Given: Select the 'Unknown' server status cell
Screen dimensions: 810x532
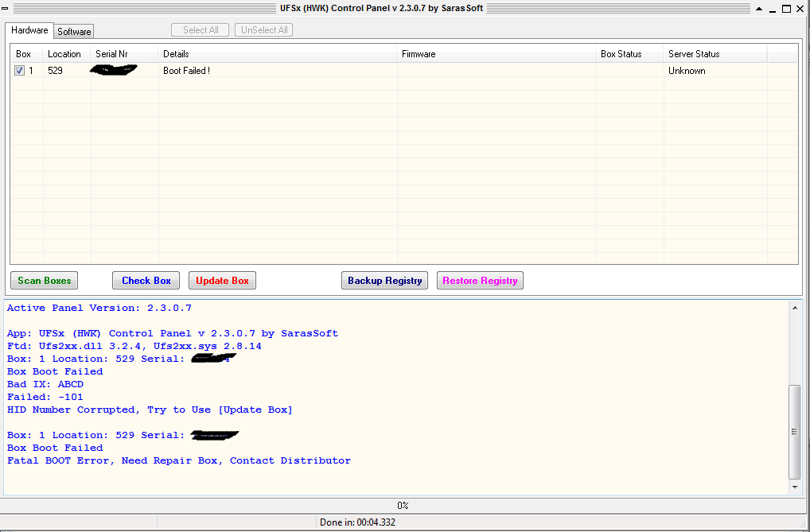Looking at the screenshot, I should 715,70.
